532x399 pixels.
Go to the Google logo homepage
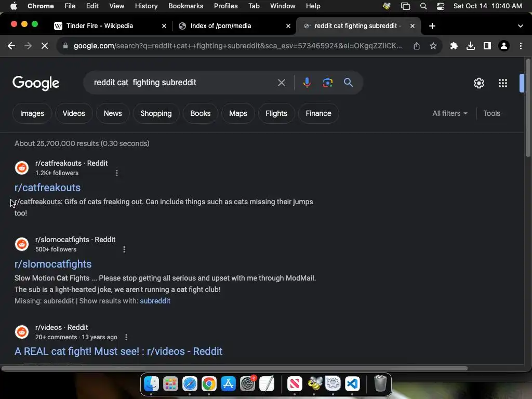[x=36, y=83]
